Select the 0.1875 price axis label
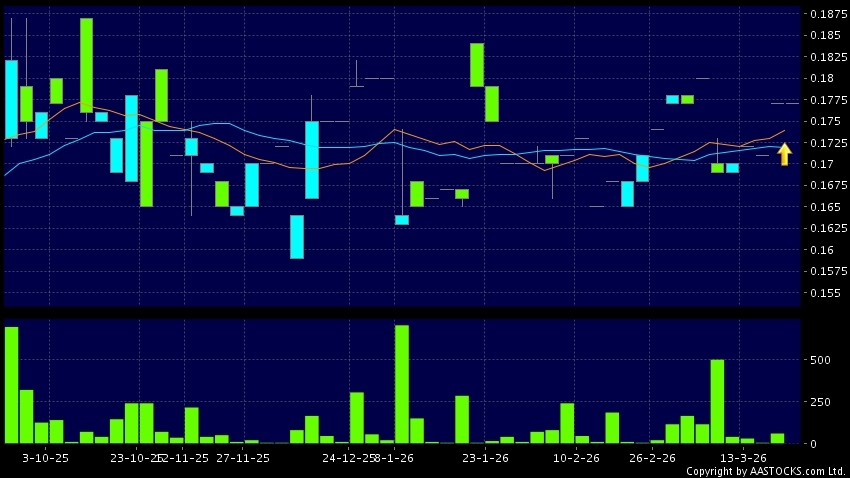Image resolution: width=850 pixels, height=478 pixels. [x=826, y=14]
